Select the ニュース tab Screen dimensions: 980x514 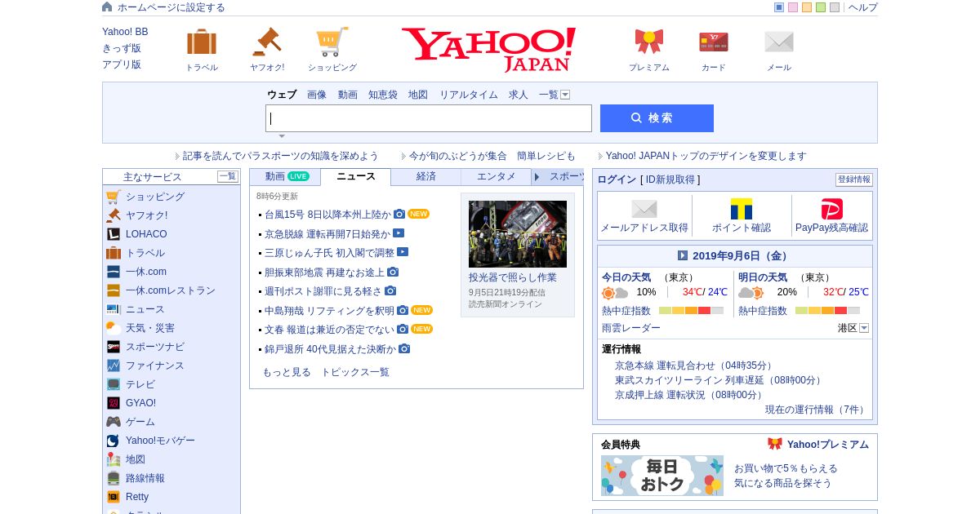pos(356,176)
